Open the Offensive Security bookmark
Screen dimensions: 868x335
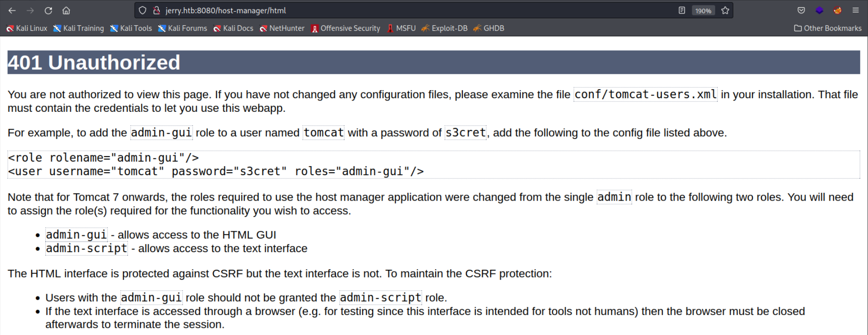tap(346, 28)
